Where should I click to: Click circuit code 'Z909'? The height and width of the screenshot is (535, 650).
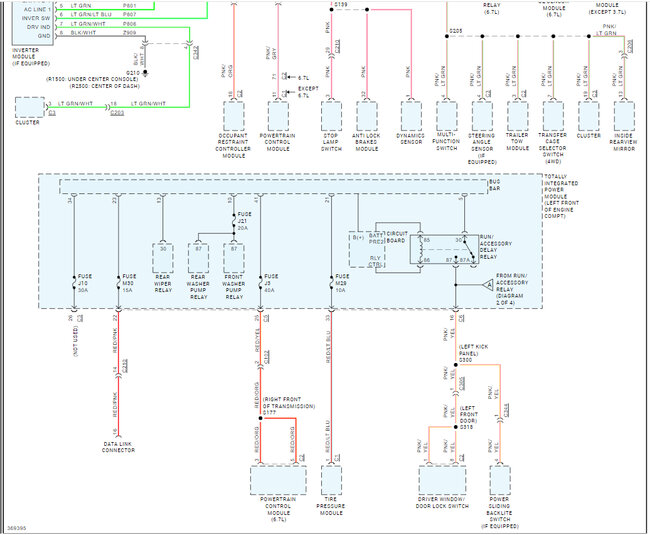click(x=129, y=32)
